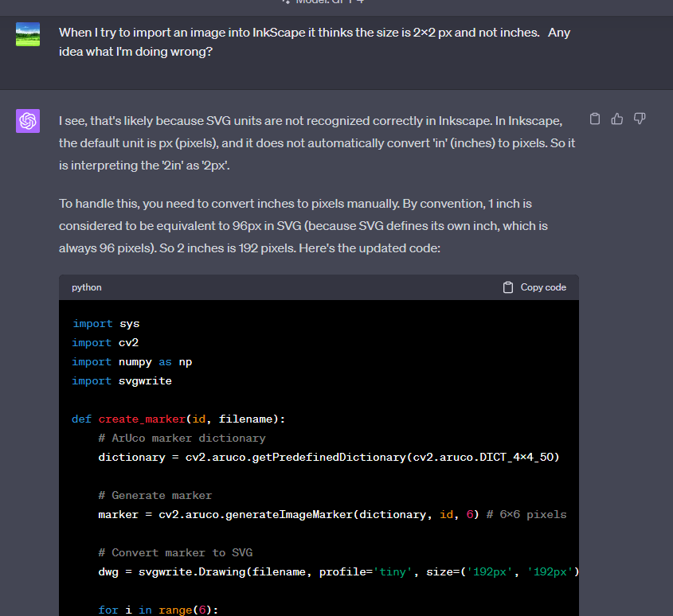
Task: Click the Copy code button
Action: click(x=534, y=287)
